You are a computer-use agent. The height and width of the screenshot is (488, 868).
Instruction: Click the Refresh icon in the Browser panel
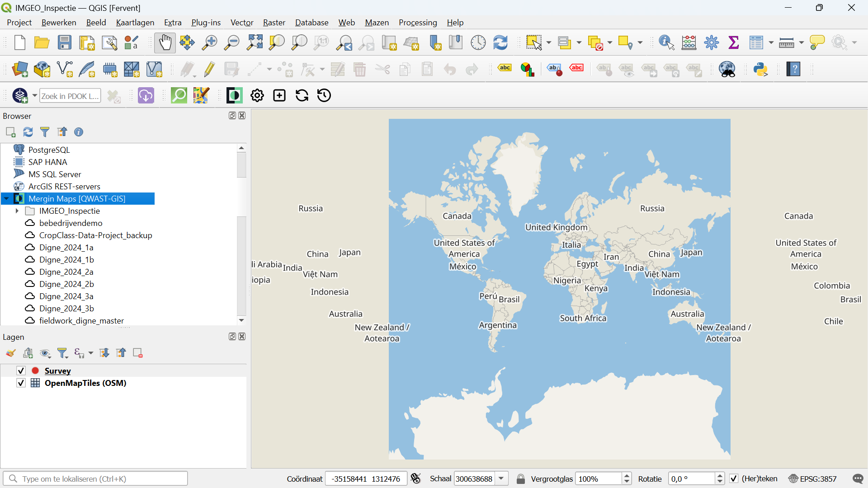pos(28,132)
